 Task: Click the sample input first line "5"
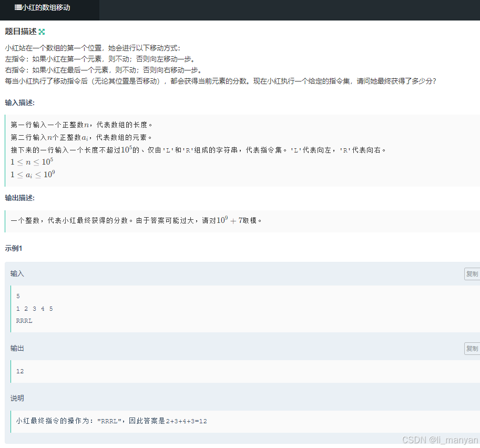pyautogui.click(x=18, y=296)
